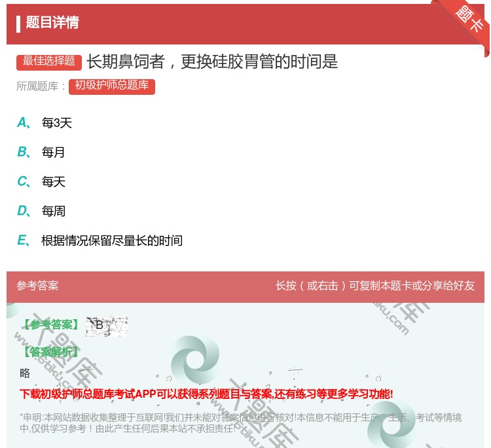This screenshot has width=491, height=448.
Task: Click the 题目详情 header title
Action: pyautogui.click(x=52, y=22)
